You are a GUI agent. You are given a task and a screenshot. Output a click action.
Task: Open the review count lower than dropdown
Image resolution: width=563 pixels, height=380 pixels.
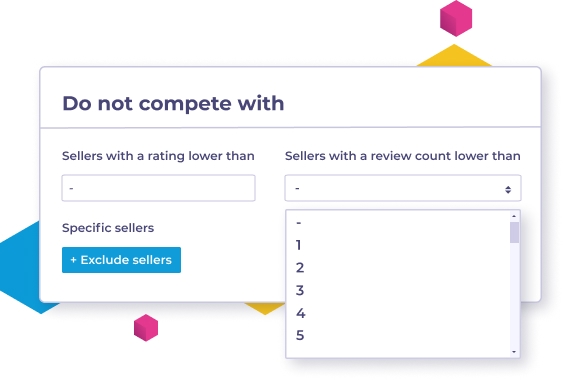coord(403,188)
